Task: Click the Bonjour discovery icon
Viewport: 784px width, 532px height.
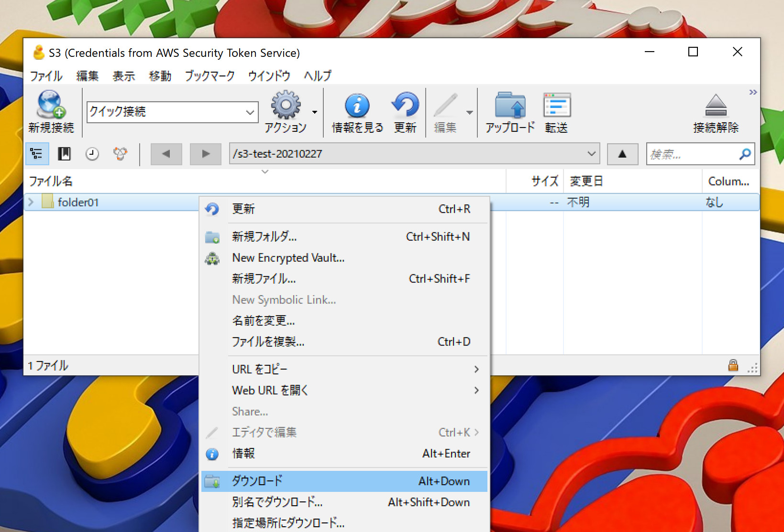Action: coord(119,154)
